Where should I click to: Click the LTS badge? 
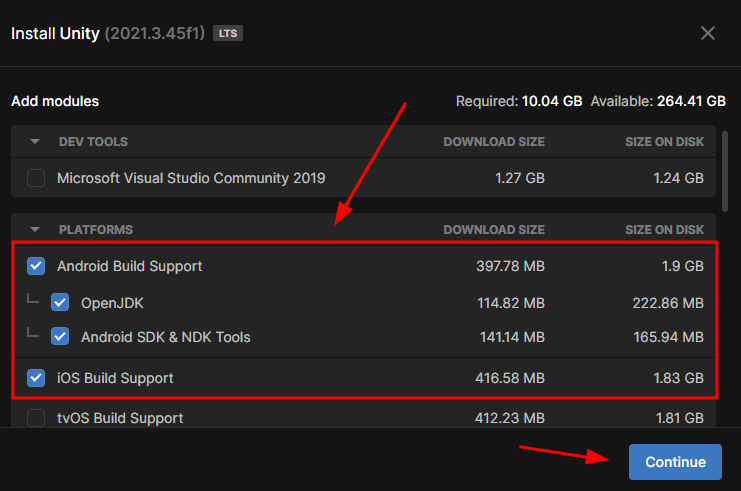(x=227, y=33)
